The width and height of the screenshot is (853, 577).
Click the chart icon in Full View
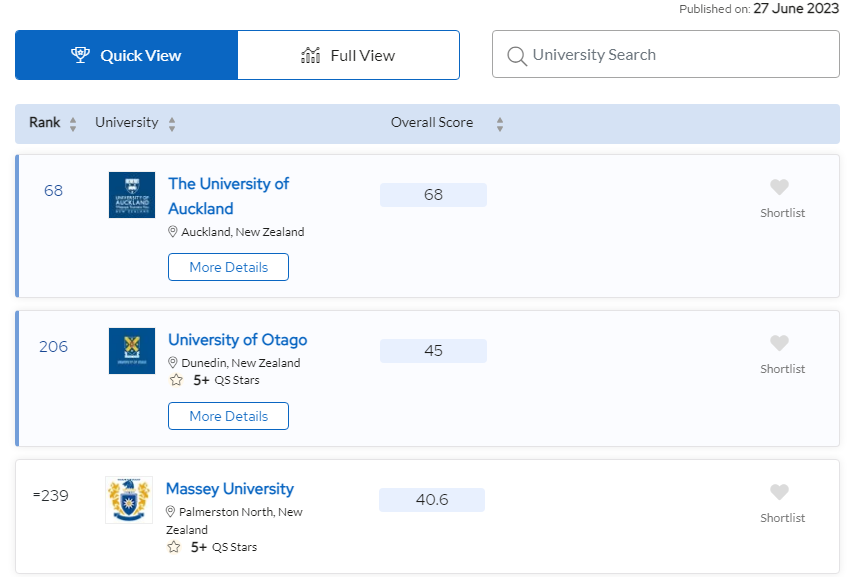point(311,55)
